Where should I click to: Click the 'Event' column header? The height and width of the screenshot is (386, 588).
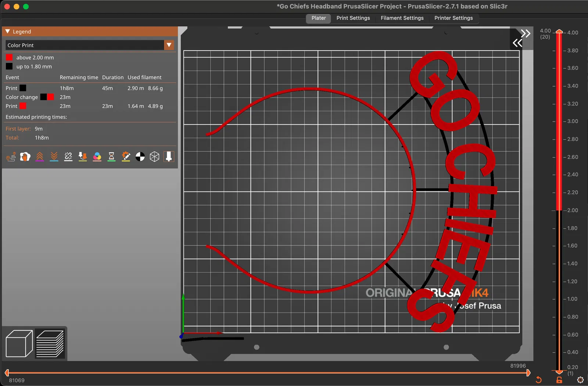(12, 77)
